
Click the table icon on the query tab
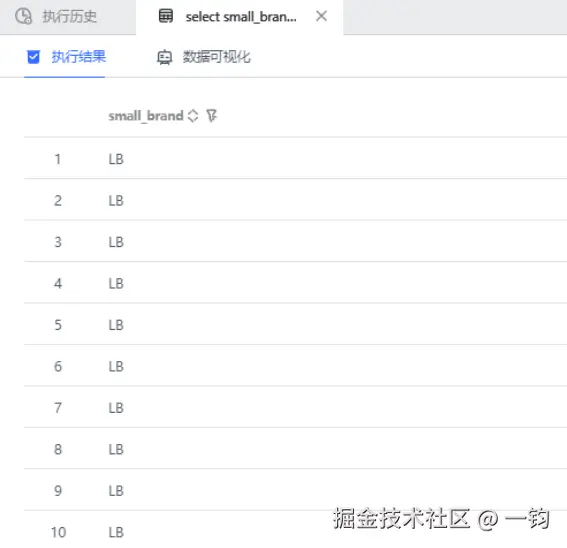pos(166,16)
